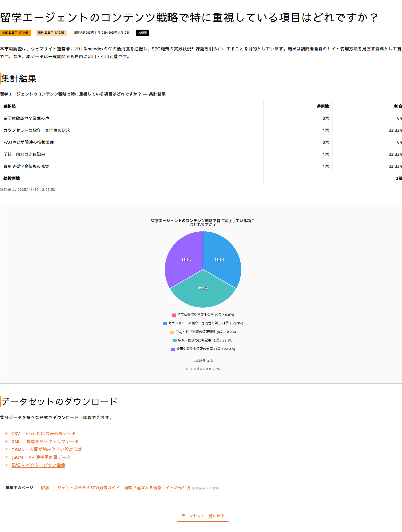
Task: Click the 教育業界SEO対策 category tag
Action: click(206, 488)
